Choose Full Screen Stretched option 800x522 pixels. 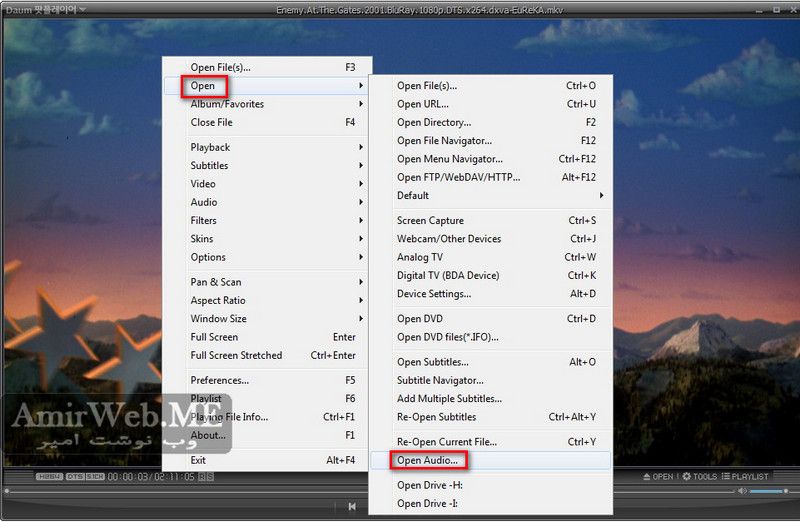[x=236, y=355]
